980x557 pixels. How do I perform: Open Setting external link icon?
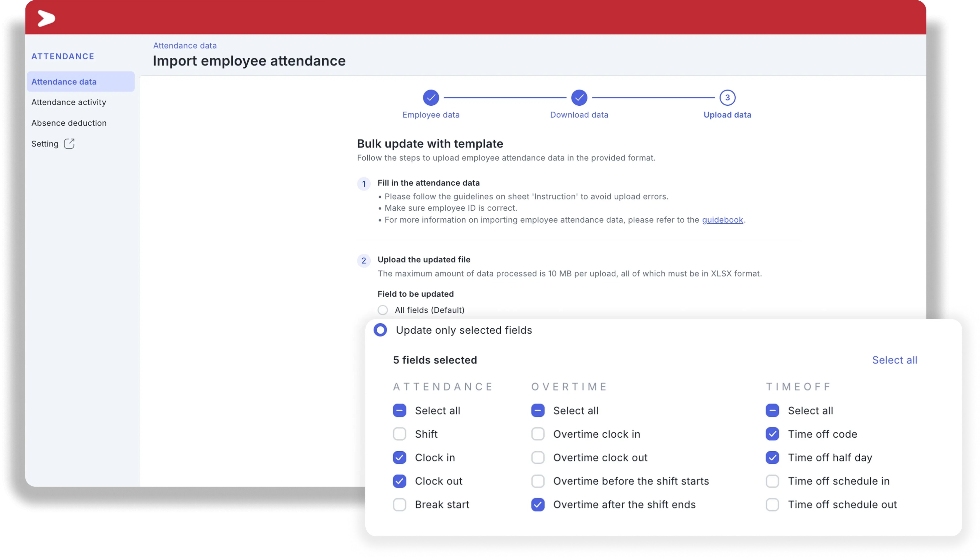pos(69,143)
